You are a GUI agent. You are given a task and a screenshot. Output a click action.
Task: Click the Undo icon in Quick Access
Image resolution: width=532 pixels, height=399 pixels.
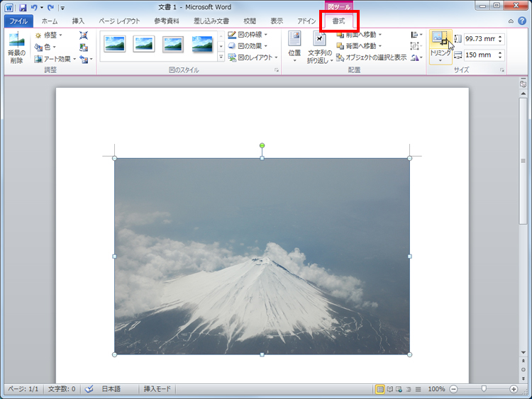tap(34, 8)
